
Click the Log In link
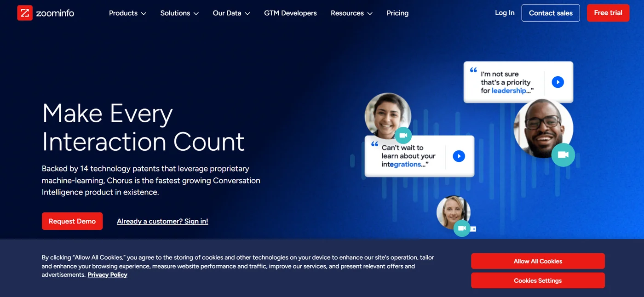coord(505,13)
